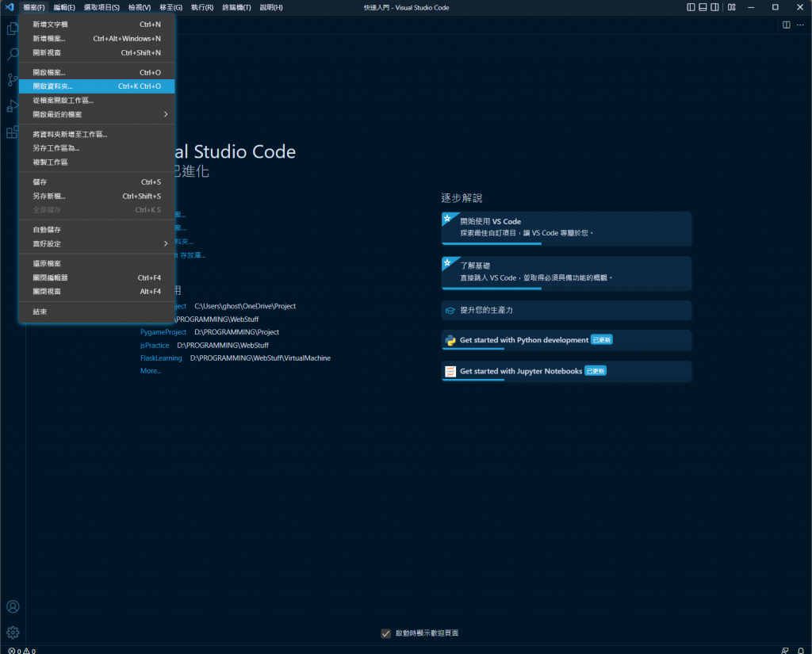Select 關閉編輯器 menu entry
The image size is (812, 654).
[97, 277]
